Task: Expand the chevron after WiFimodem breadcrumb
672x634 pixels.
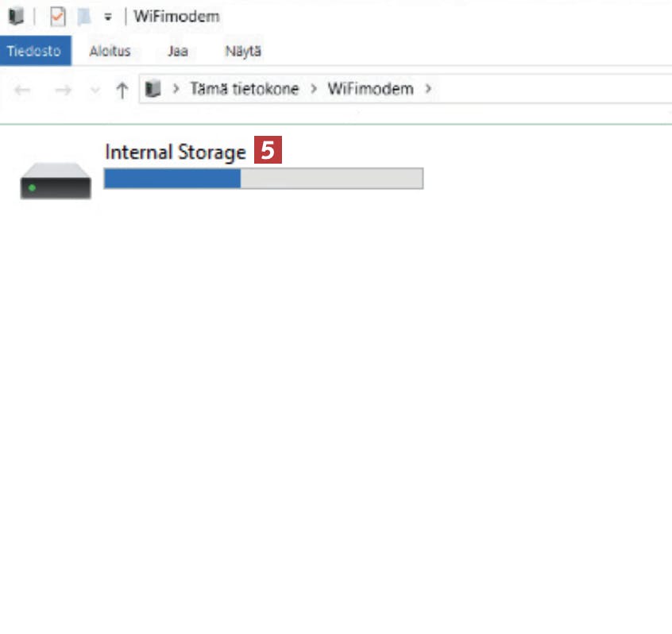Action: tap(428, 89)
